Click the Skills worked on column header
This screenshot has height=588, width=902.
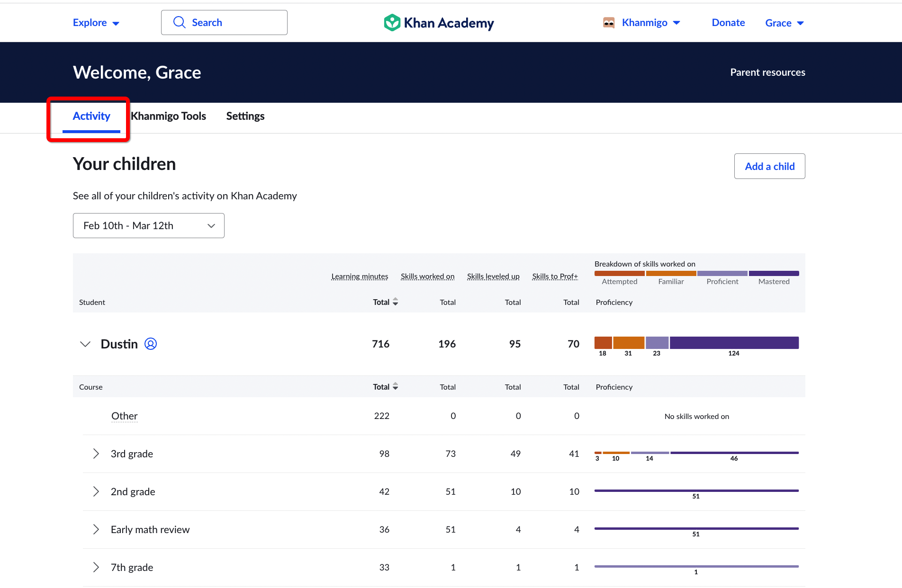point(427,276)
